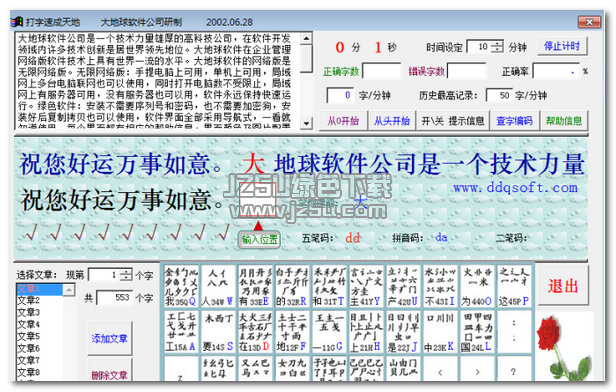This screenshot has width=616, height=392.
Task: Click the Y key labeled 主41Y
Action: point(366,286)
